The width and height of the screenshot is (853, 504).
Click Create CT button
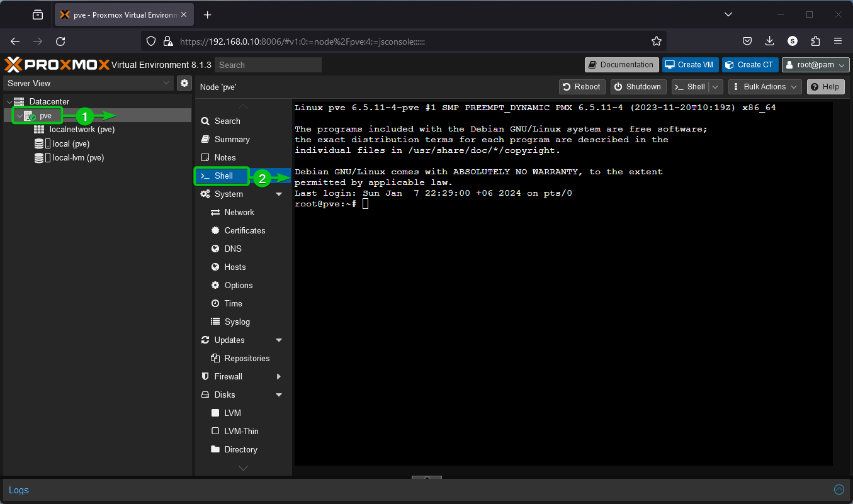pos(750,65)
